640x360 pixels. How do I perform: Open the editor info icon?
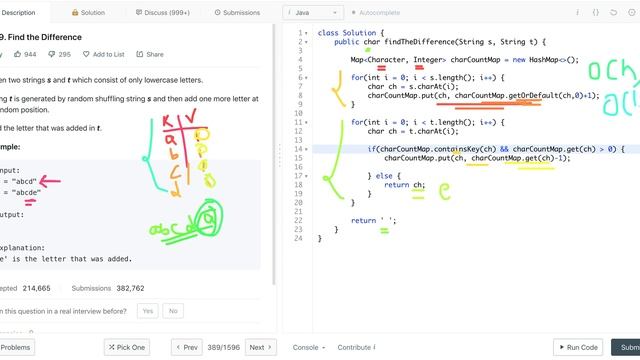tap(577, 13)
